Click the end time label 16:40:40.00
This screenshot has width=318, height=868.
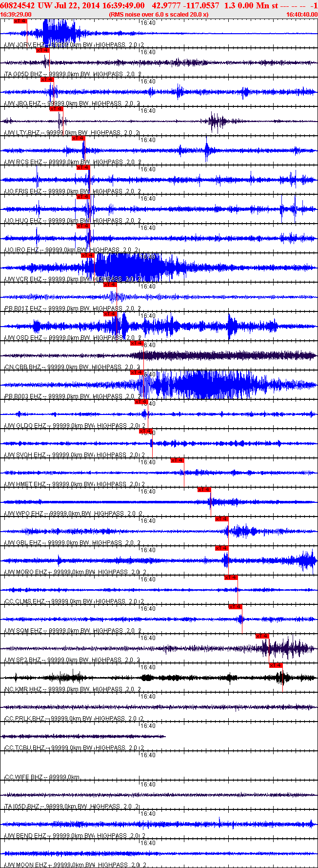(x=301, y=15)
